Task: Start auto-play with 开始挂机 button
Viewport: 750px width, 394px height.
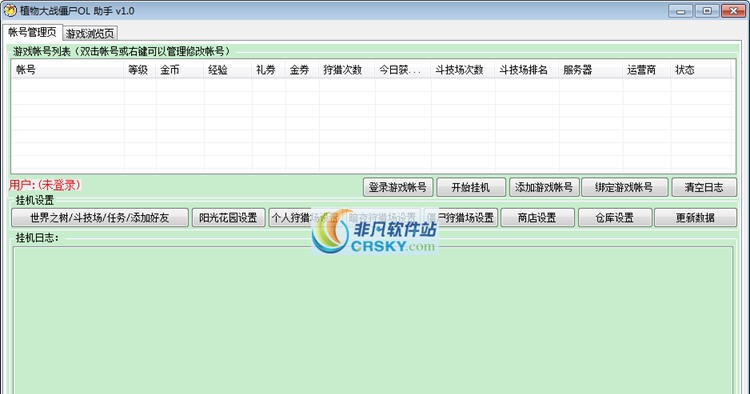Action: [471, 187]
